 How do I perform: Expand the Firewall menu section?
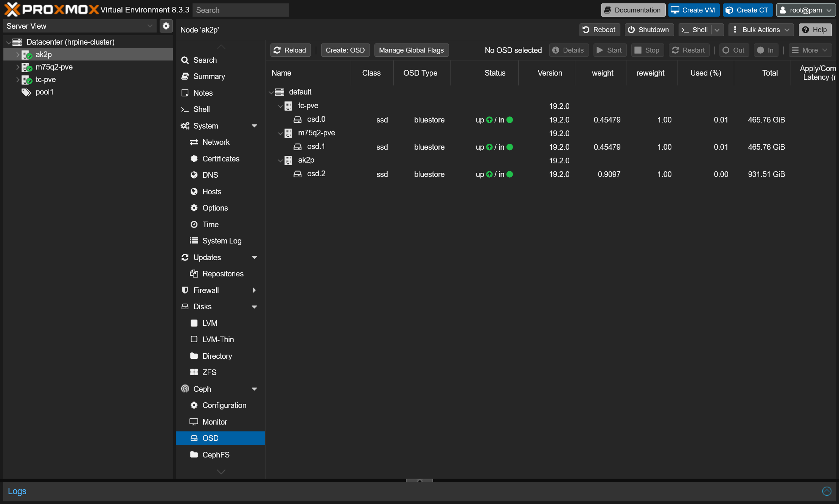point(254,290)
